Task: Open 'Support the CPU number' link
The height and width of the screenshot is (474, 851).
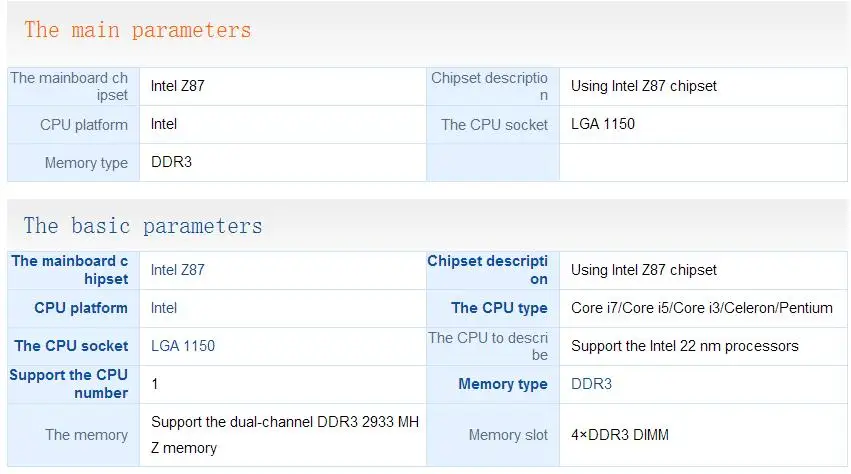Action: tap(68, 384)
